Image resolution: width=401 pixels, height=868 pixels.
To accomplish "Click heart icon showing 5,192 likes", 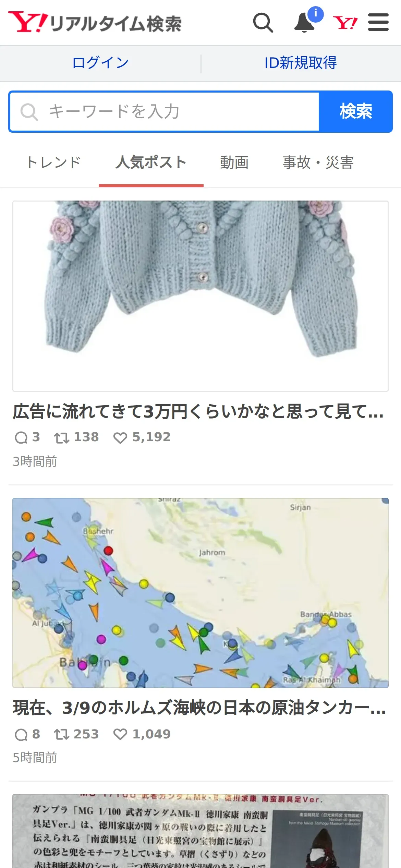I will coord(120,437).
